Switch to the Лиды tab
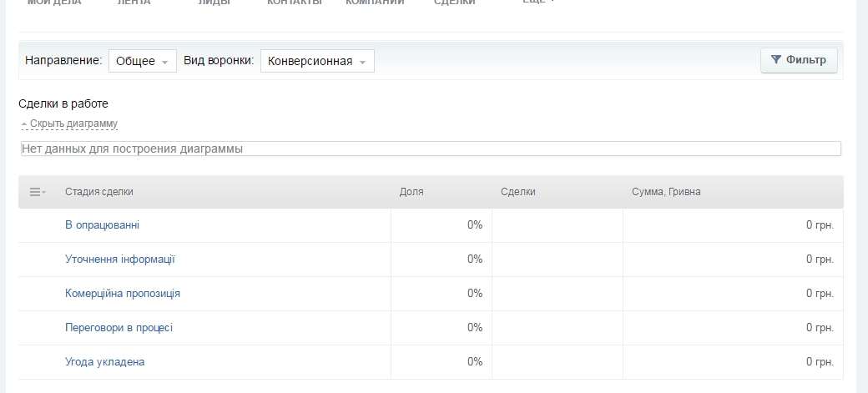The height and width of the screenshot is (393, 868). 214,3
